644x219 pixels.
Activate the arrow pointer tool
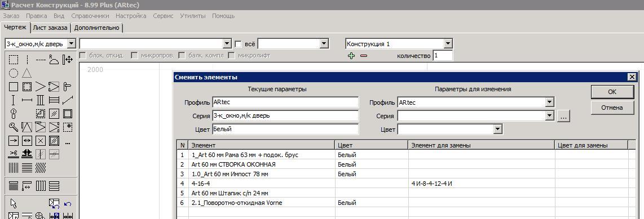14,203
